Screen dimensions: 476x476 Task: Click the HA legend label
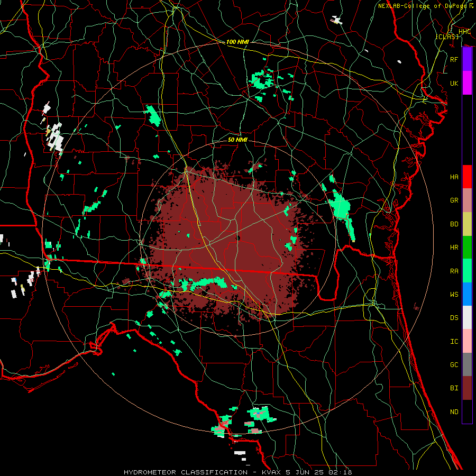pos(454,177)
